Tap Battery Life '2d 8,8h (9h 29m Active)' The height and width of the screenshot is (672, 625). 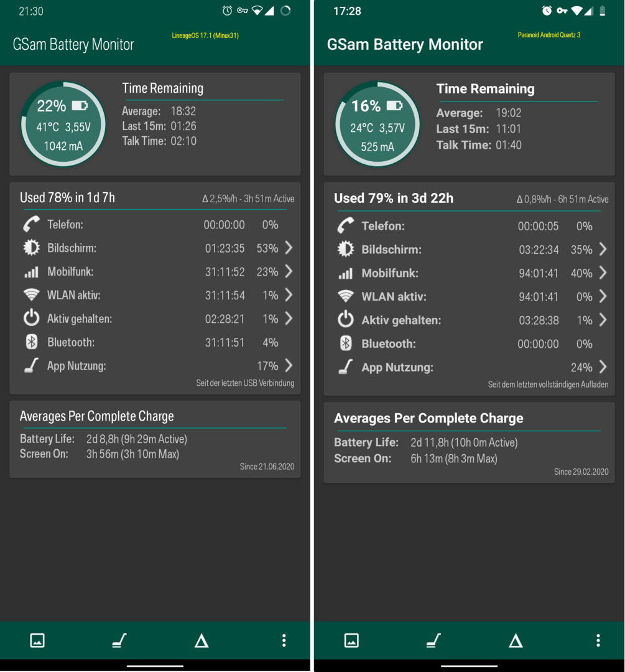pyautogui.click(x=137, y=439)
